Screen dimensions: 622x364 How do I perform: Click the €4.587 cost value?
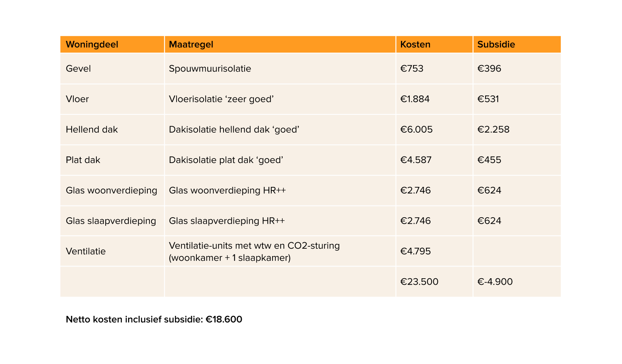[416, 160]
